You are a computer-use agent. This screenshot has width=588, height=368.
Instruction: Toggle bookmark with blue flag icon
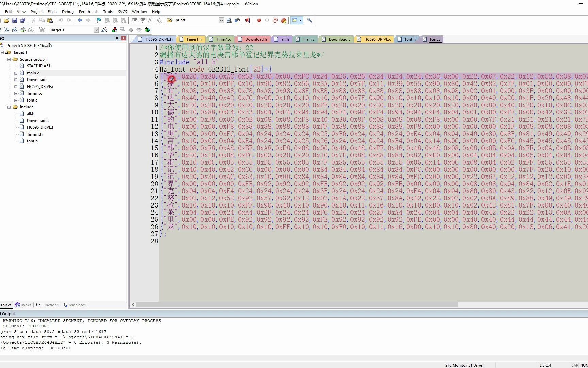click(99, 20)
